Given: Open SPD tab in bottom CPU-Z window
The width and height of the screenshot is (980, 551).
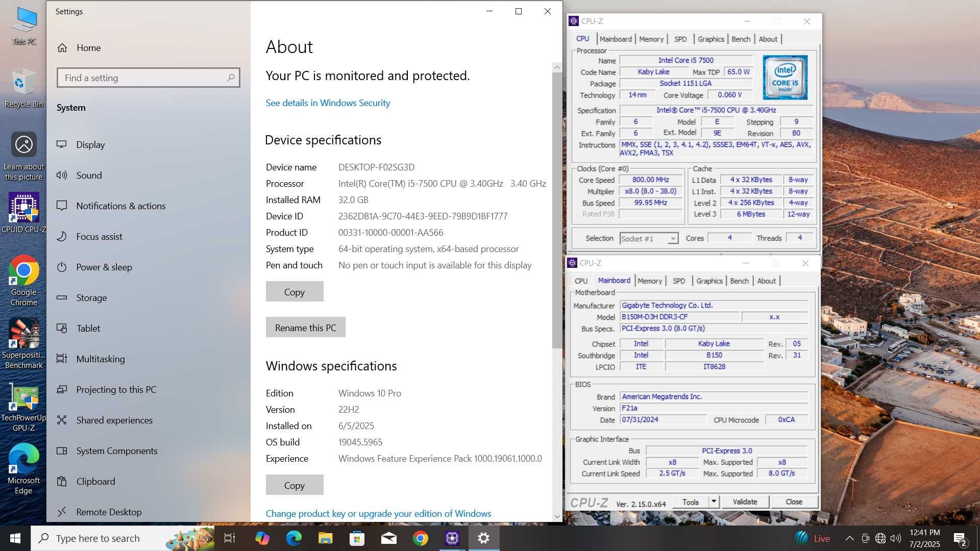Looking at the screenshot, I should pos(679,281).
